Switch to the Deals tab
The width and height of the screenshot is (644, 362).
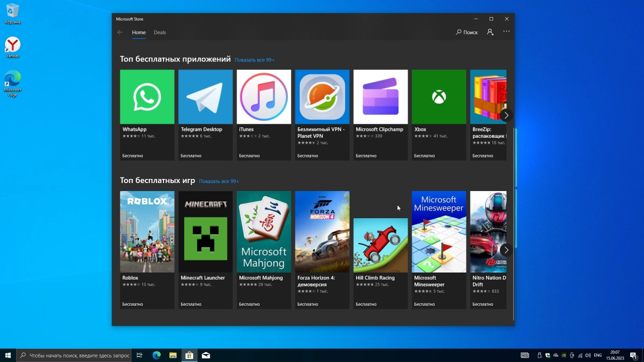coord(160,32)
